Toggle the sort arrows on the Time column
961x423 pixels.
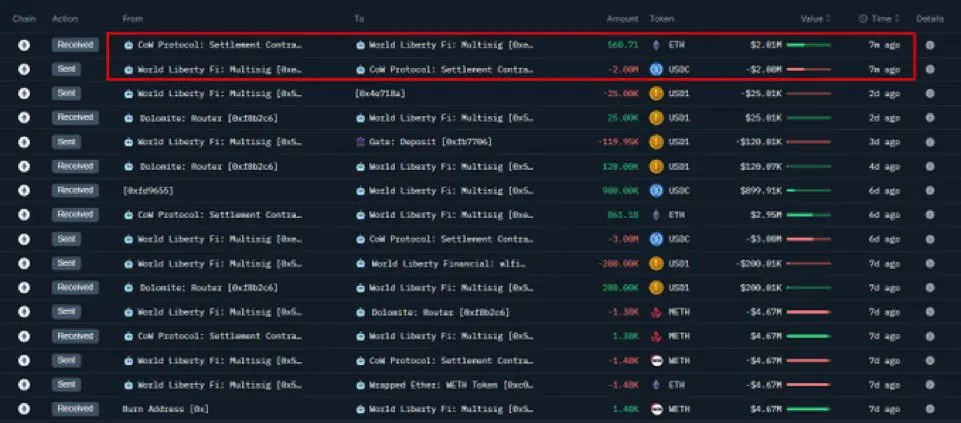(895, 19)
